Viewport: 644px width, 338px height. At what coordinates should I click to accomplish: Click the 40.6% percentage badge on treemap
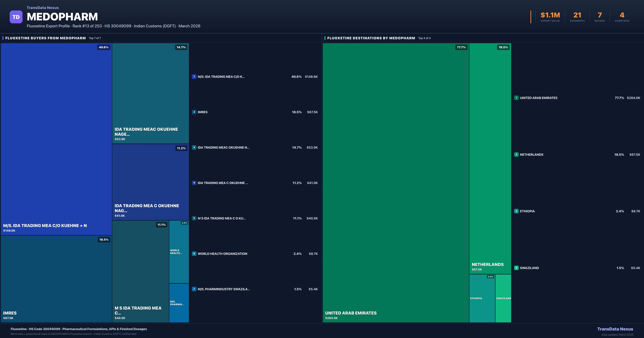103,47
